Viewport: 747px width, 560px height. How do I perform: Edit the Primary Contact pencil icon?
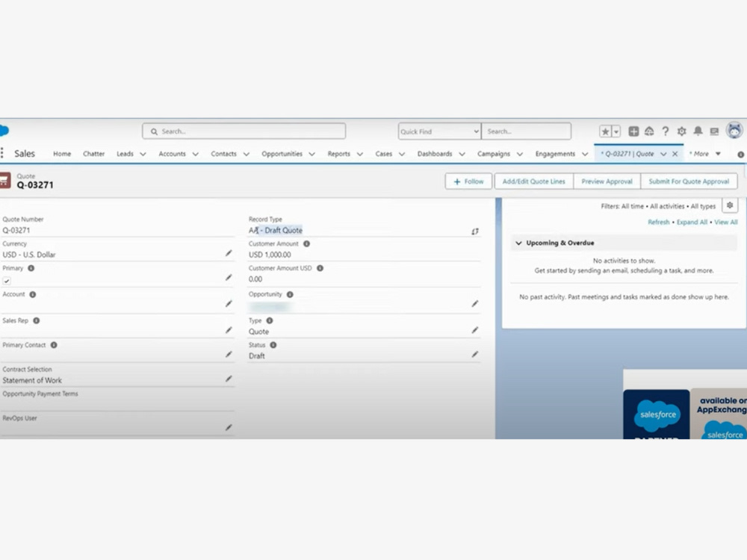point(229,354)
